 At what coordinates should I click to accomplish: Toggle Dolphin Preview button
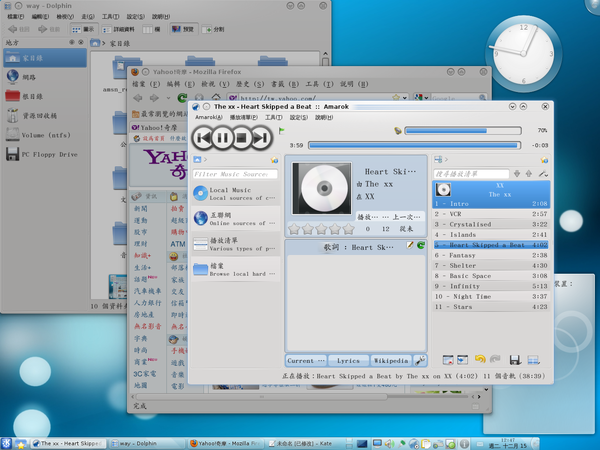(x=183, y=29)
